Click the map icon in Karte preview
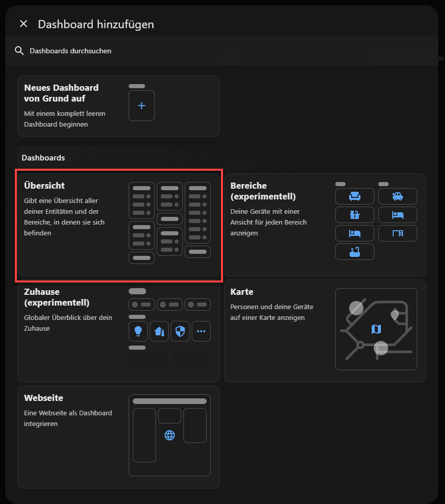 pyautogui.click(x=376, y=329)
